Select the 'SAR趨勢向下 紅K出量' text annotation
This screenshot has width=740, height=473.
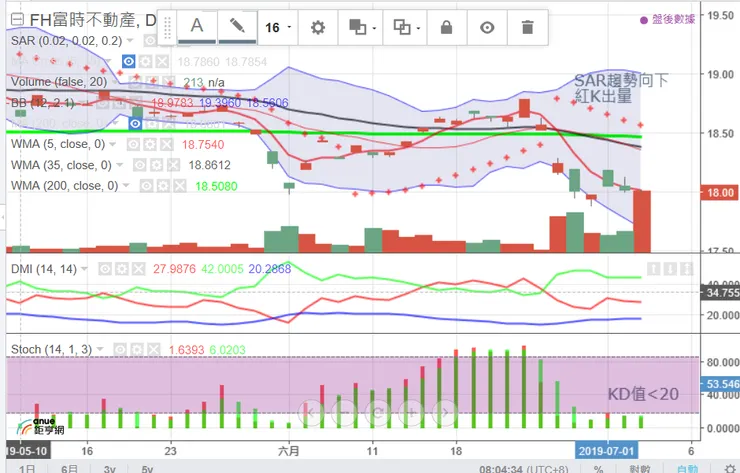[x=621, y=88]
